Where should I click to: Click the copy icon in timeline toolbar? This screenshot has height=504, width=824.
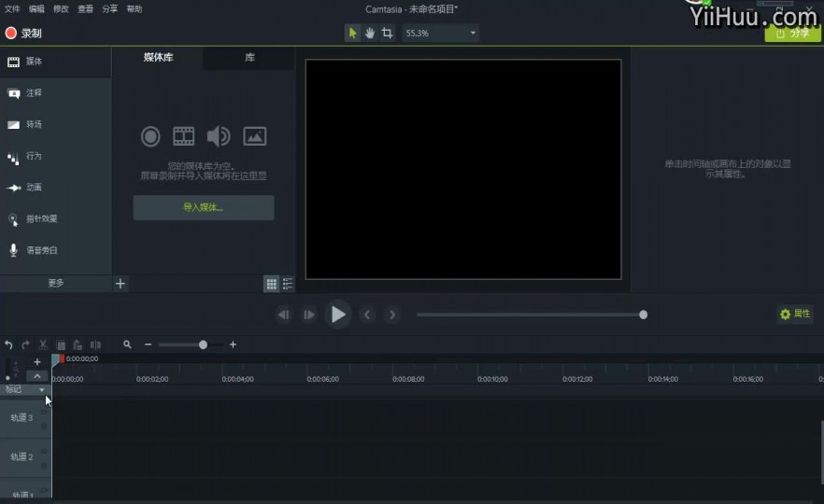point(61,345)
